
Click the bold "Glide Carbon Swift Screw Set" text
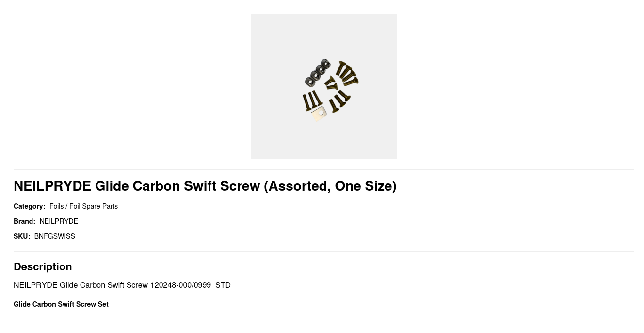click(61, 304)
